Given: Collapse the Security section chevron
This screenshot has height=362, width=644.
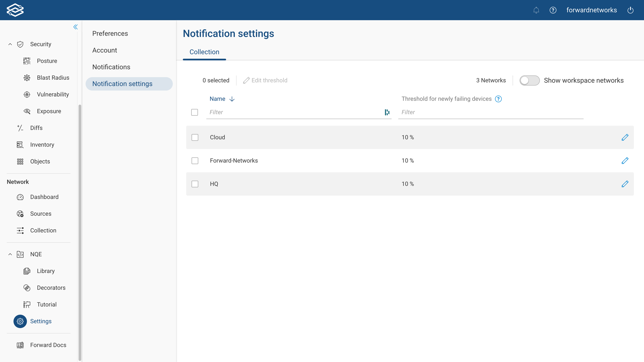Looking at the screenshot, I should click(x=10, y=44).
